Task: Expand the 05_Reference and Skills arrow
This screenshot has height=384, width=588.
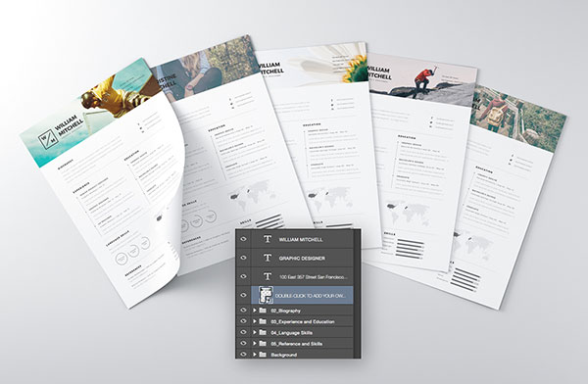Action: tap(255, 344)
